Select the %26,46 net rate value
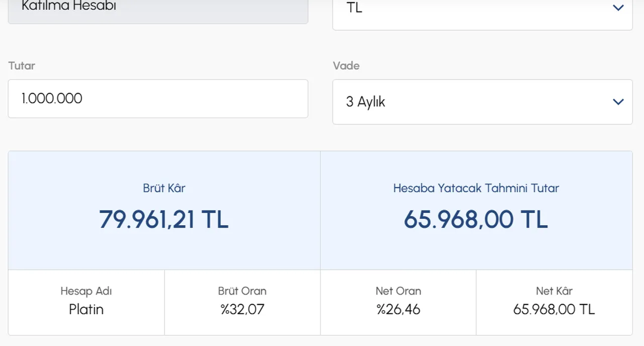644x346 pixels. click(398, 309)
